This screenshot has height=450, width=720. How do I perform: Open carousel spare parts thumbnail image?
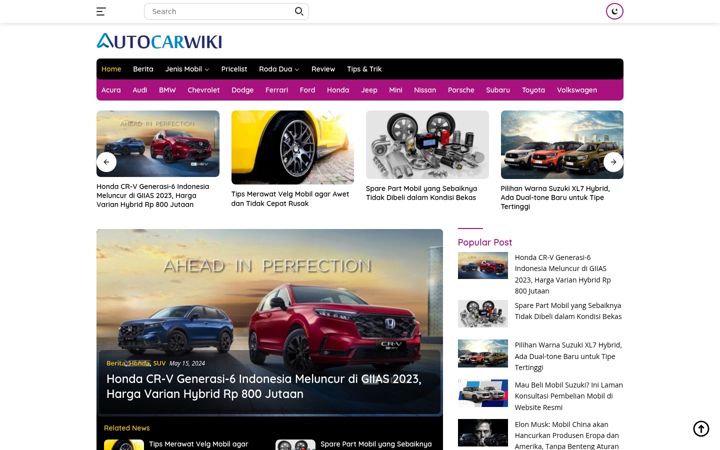[x=427, y=144]
